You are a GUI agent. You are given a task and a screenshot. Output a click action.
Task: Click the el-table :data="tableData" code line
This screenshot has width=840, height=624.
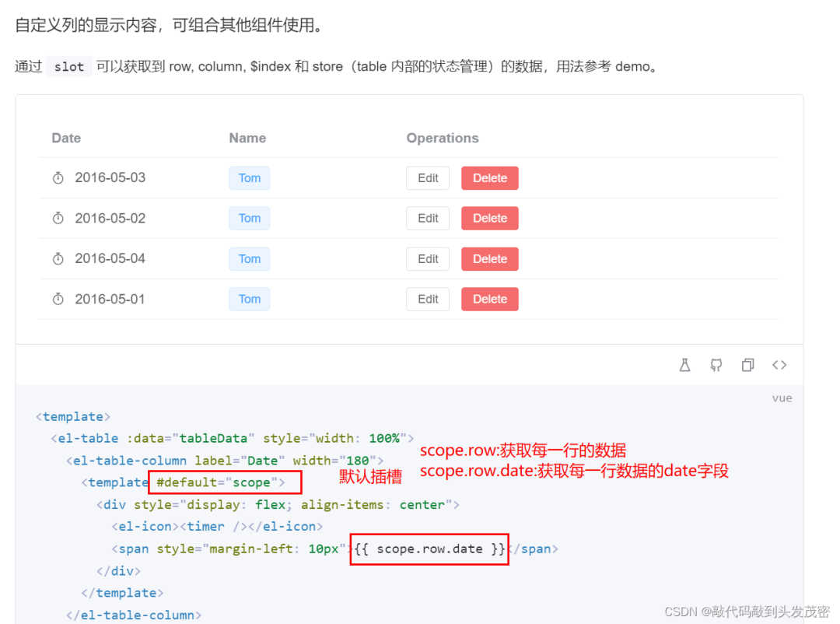(232, 439)
